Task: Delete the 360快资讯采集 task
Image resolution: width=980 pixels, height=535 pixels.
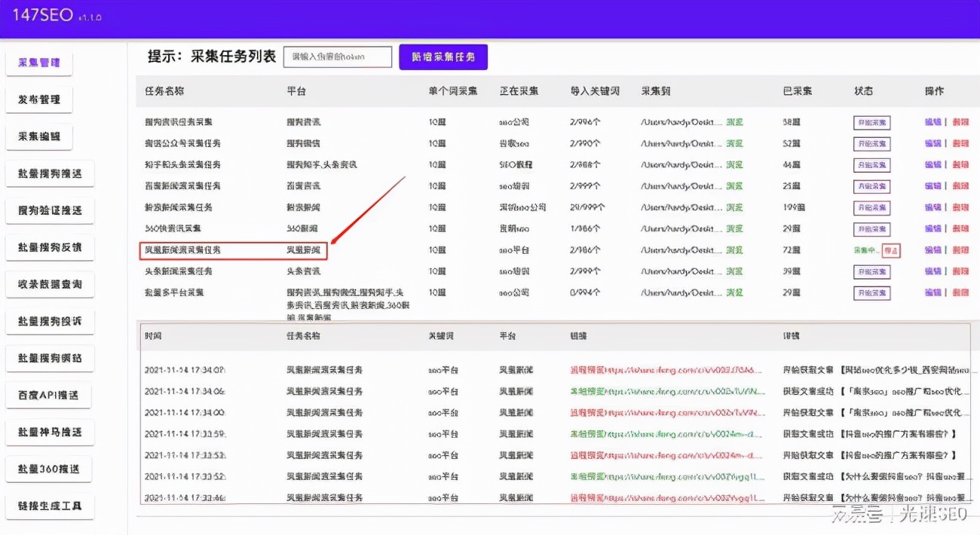Action: click(x=962, y=229)
